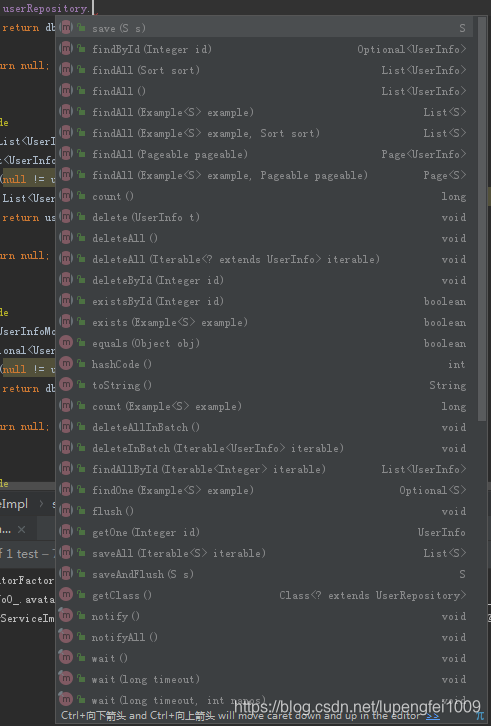Image resolution: width=491 pixels, height=726 pixels.
Task: Pick findOne(Example<S> example) suggestion
Action: tap(264, 490)
